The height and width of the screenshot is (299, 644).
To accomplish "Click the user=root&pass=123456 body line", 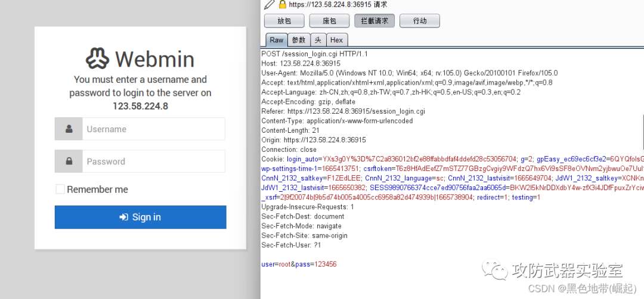I will click(x=299, y=264).
